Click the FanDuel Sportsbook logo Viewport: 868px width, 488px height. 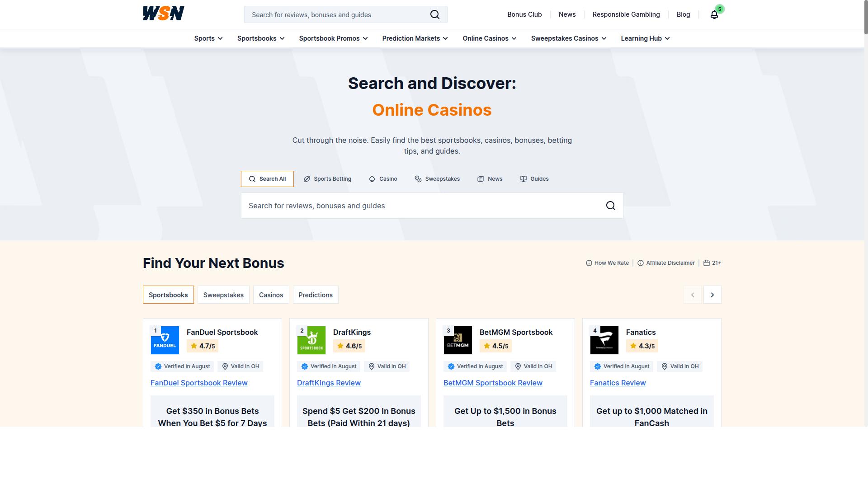tap(165, 340)
